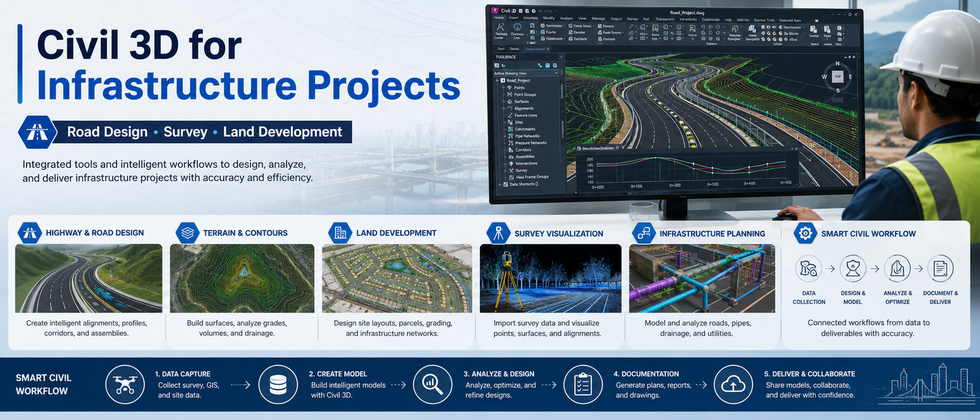Click the Highway & Road Design heading icon
Screen dimensions: 980x420
[x=29, y=233]
